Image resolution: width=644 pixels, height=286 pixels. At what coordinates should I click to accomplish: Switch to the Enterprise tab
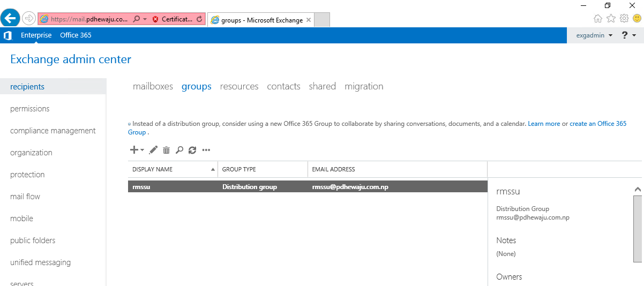point(36,35)
